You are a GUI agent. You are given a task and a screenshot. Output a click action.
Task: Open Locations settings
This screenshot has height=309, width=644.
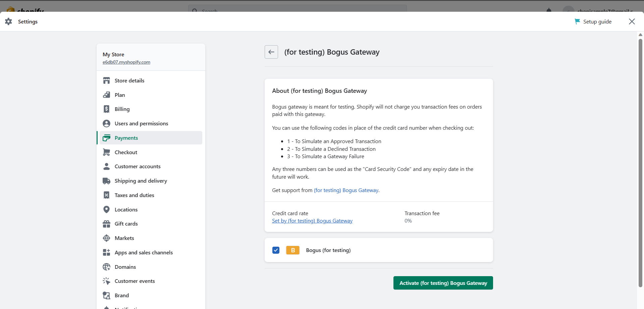point(151,209)
